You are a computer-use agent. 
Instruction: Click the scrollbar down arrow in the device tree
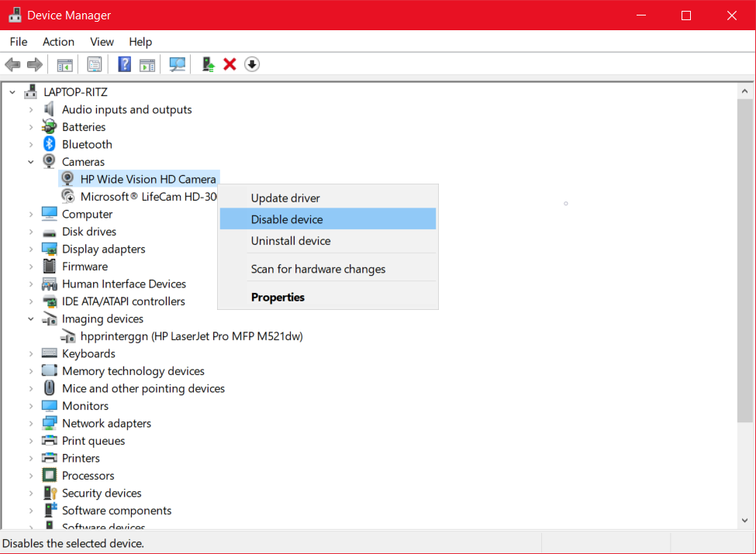coord(745,520)
